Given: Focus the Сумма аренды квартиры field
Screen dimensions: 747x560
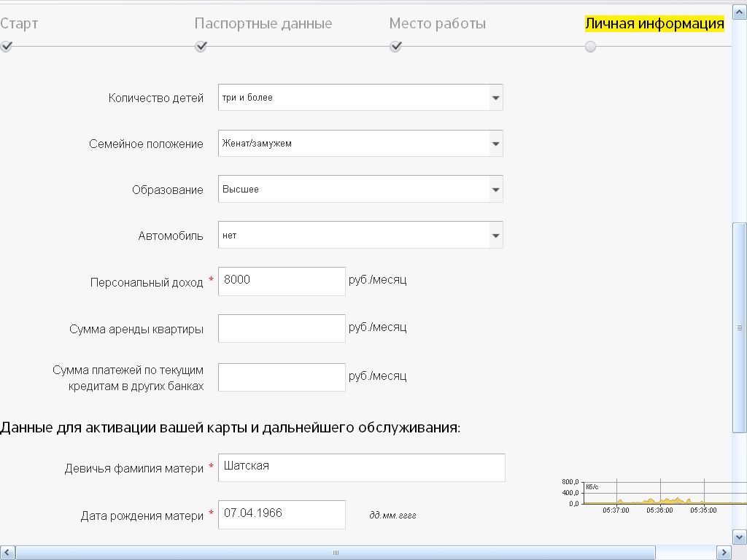Looking at the screenshot, I should [x=282, y=328].
